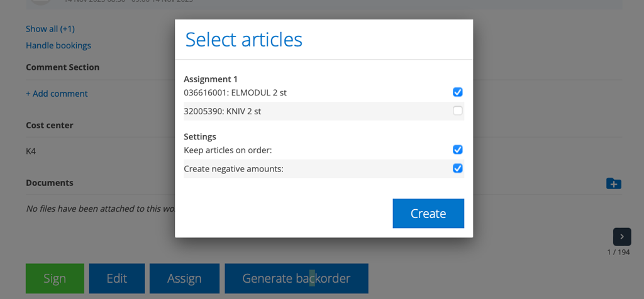Click Generate backorder button
Image resolution: width=644 pixels, height=299 pixels.
(x=296, y=278)
